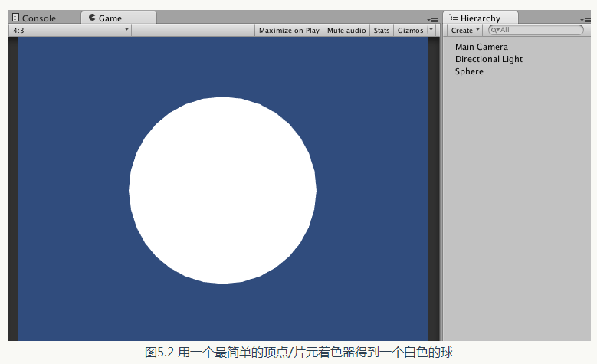
Task: Open the Hierarchy panel options menu icon
Action: pos(586,20)
